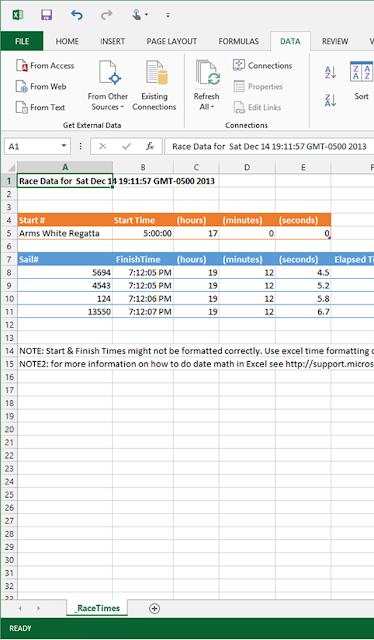Screen dimensions: 374x640
Task: Click the Save icon in quick access toolbar
Action: click(47, 15)
